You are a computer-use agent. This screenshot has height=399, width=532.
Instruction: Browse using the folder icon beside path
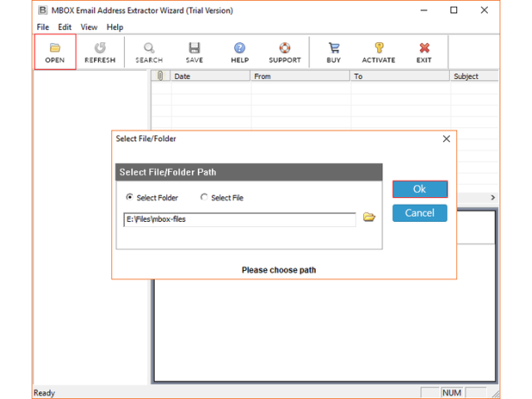tap(369, 218)
